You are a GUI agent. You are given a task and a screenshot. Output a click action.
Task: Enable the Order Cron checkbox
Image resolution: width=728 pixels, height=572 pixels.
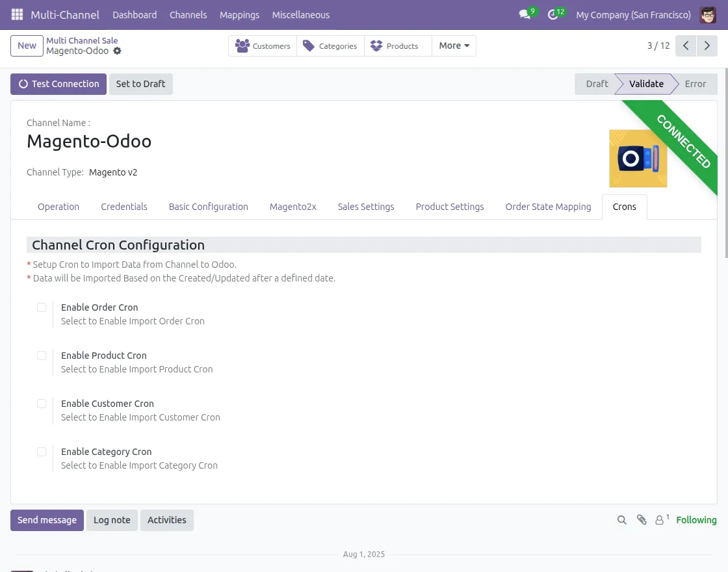tap(42, 307)
